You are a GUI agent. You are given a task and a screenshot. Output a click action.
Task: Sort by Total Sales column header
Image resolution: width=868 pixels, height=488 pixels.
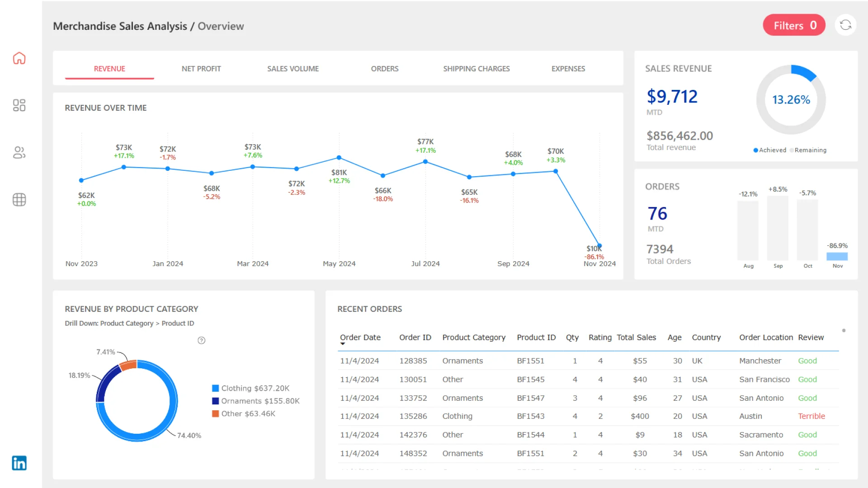click(x=636, y=338)
